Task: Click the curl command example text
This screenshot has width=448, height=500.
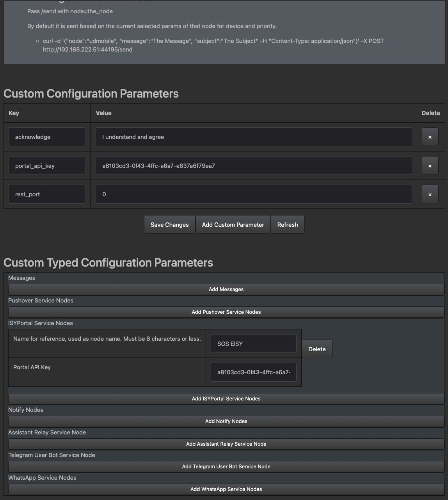Action: pos(213,45)
